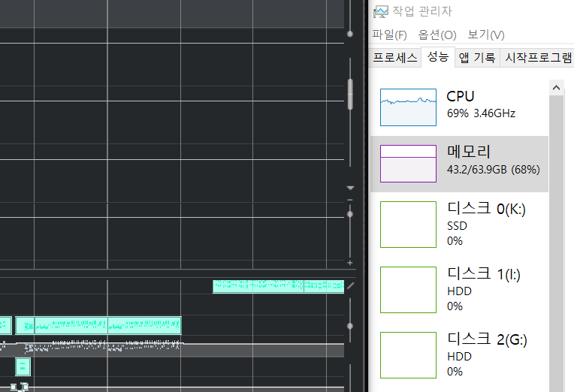This screenshot has width=574, height=392.
Task: Click the plus zoom-in icon on vertical zoom
Action: (349, 263)
